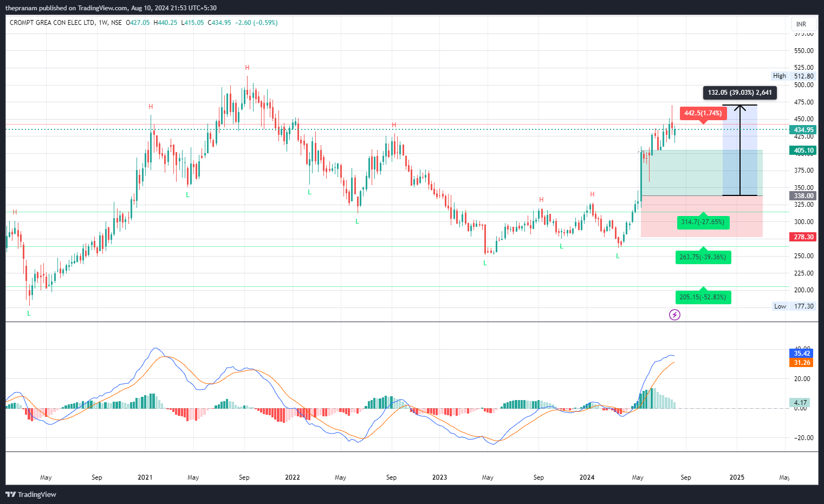Click the 1W interval label in the legend
Screen dimensions: 824x504
(x=103, y=23)
